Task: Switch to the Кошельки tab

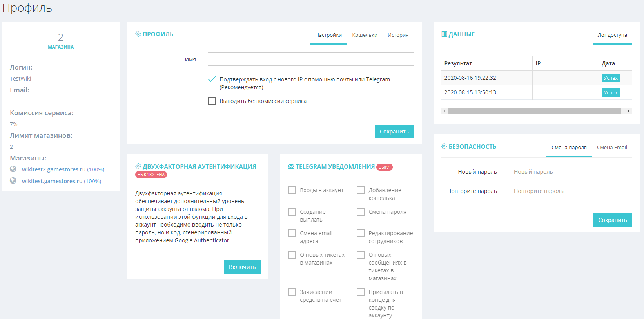Action: tap(365, 35)
